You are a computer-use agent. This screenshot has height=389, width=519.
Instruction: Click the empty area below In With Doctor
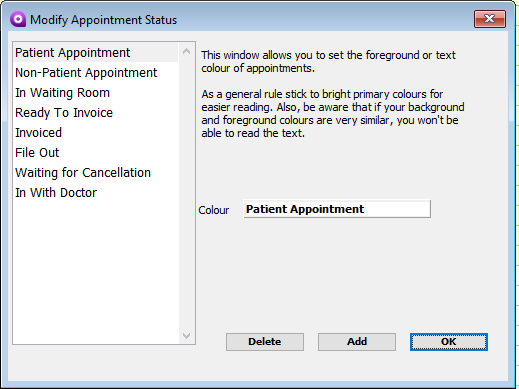click(x=96, y=272)
